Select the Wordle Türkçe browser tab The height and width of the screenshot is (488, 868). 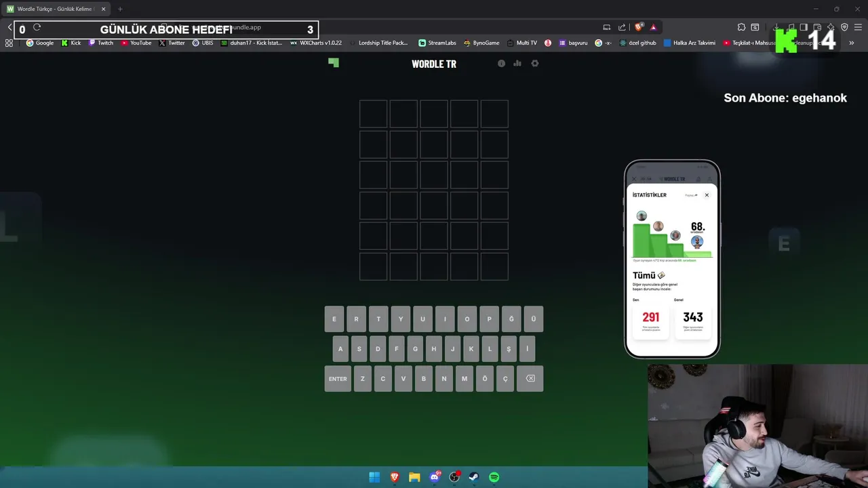tap(56, 9)
